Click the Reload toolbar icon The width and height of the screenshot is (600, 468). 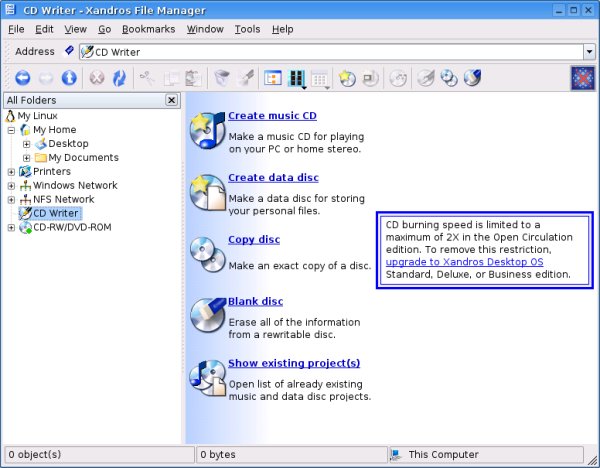click(x=120, y=77)
